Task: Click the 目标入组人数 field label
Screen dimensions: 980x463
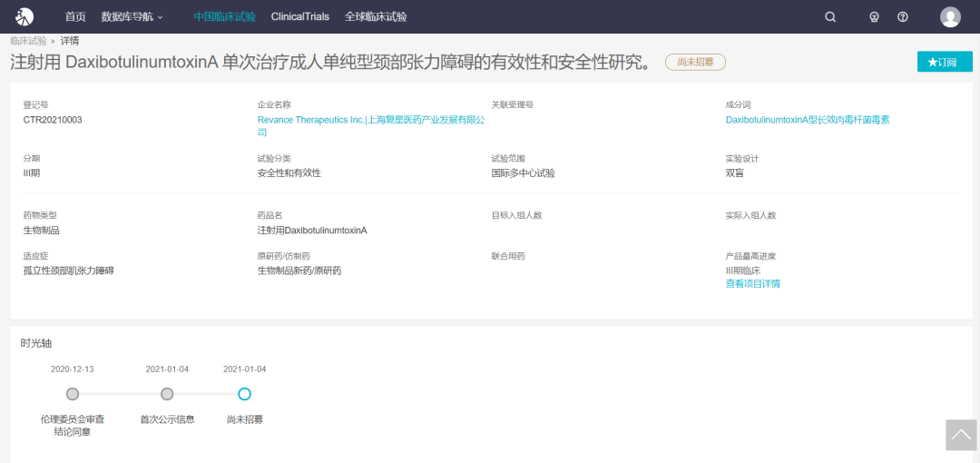Action: click(517, 215)
